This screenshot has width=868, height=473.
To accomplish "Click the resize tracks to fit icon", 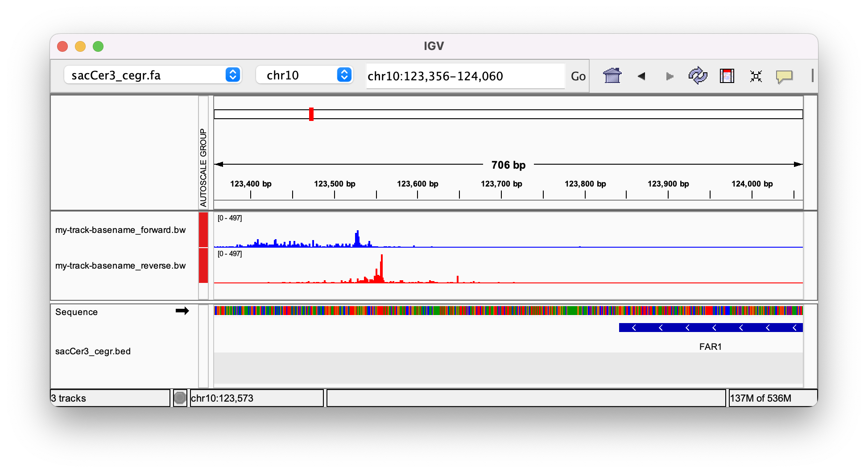I will pos(756,76).
